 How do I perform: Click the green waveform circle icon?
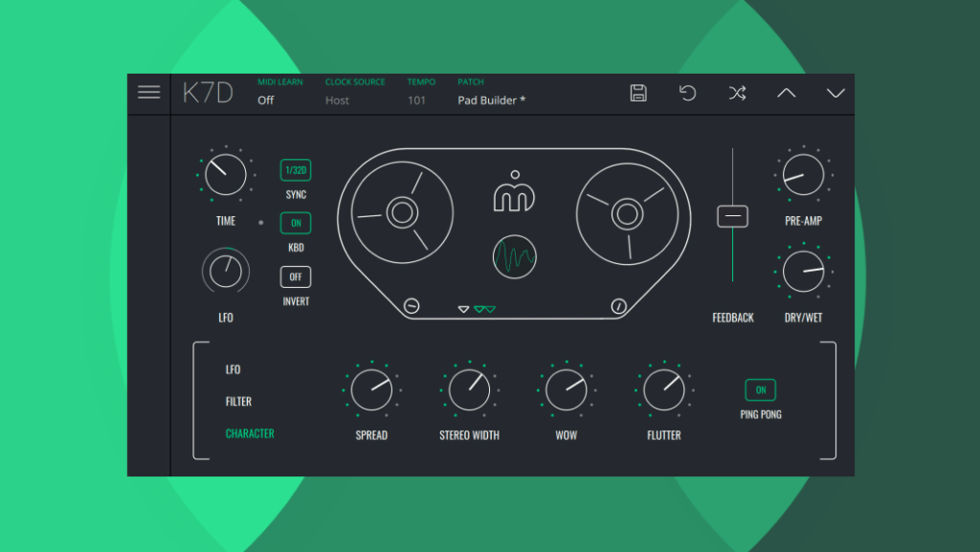[x=515, y=257]
